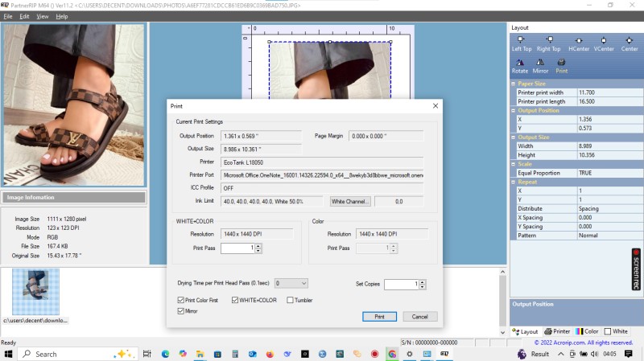Uncheck the Mirror checkbox in Print dialog
644x361 pixels.
click(x=180, y=311)
